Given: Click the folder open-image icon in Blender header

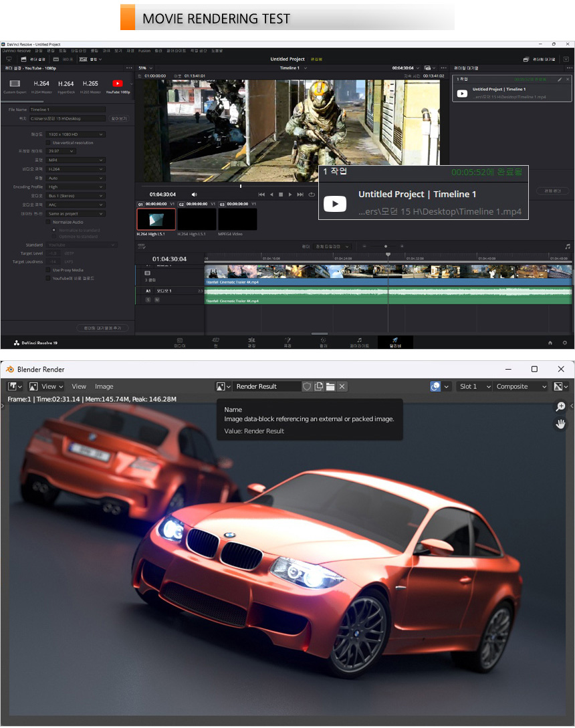Looking at the screenshot, I should pos(330,386).
